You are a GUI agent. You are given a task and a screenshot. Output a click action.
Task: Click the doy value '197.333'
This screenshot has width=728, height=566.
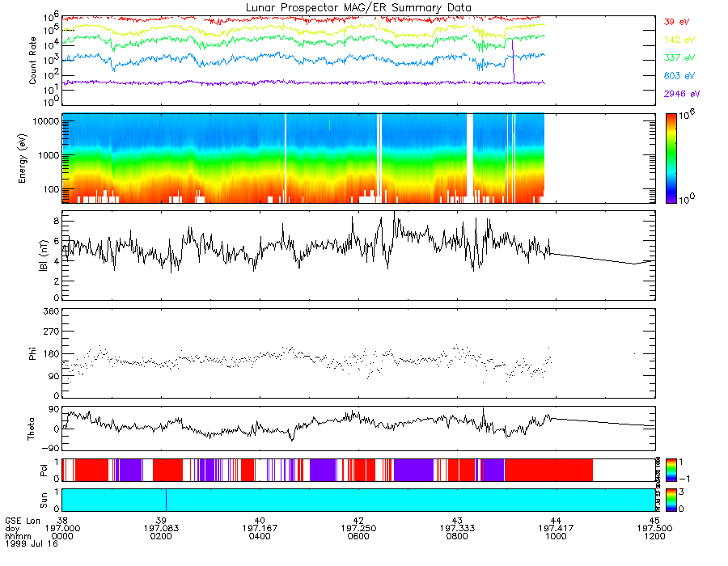pos(457,529)
